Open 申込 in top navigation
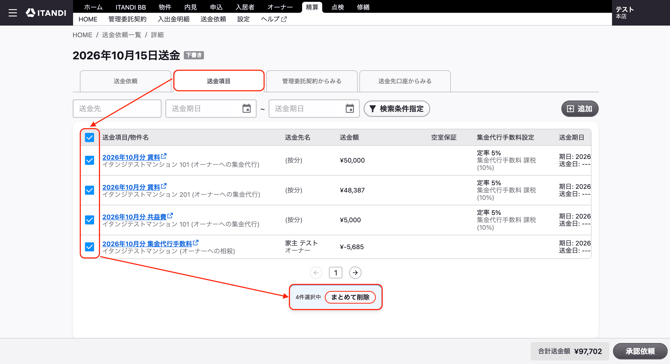670x364 pixels. point(216,7)
